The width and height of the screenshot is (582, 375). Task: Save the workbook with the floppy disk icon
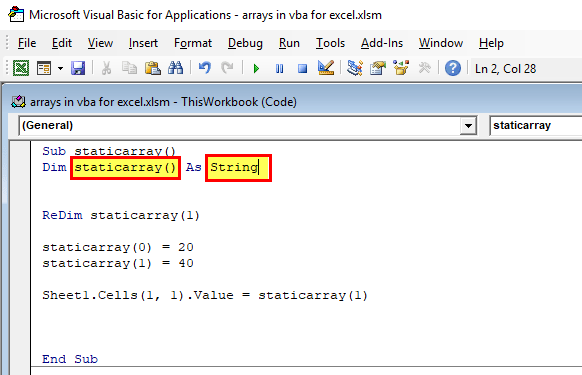78,68
